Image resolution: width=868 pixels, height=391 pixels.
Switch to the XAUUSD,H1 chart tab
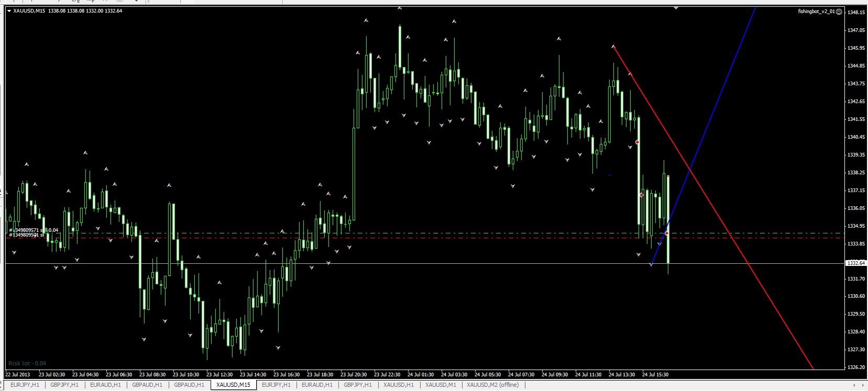point(399,385)
